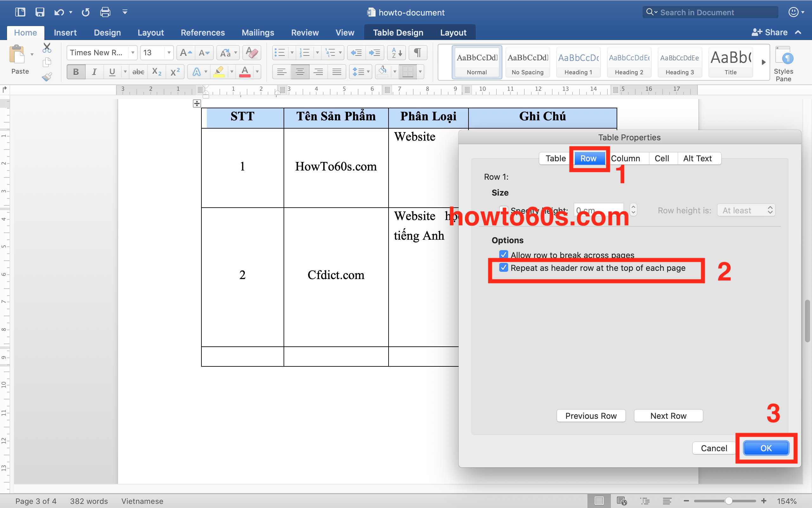Click the Share button
The width and height of the screenshot is (812, 508).
(770, 32)
